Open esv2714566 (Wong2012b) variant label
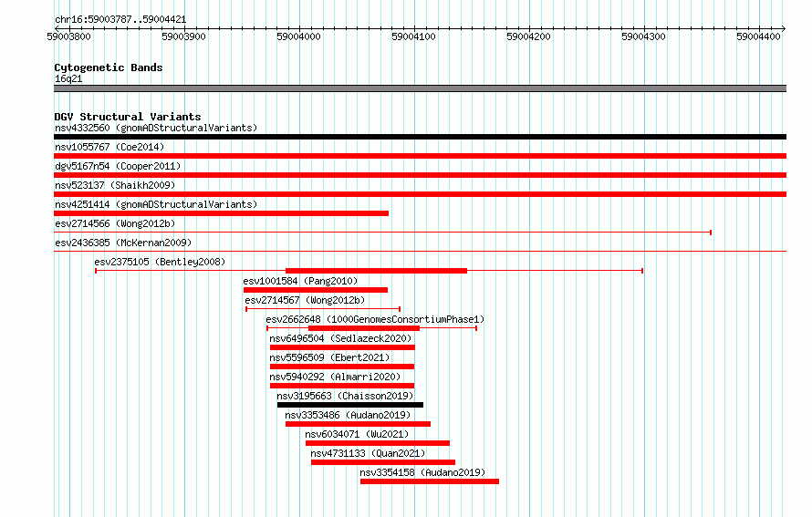Image resolution: width=812 pixels, height=517 pixels. coord(115,223)
